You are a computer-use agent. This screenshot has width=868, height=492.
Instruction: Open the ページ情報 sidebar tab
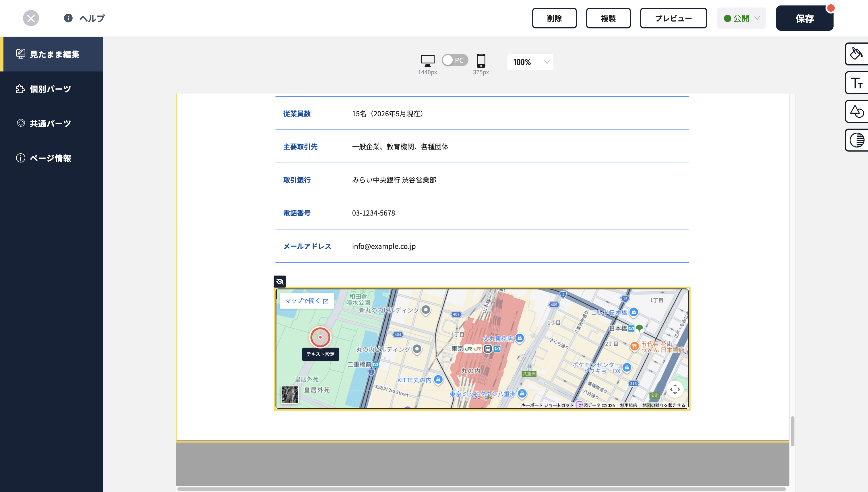52,158
